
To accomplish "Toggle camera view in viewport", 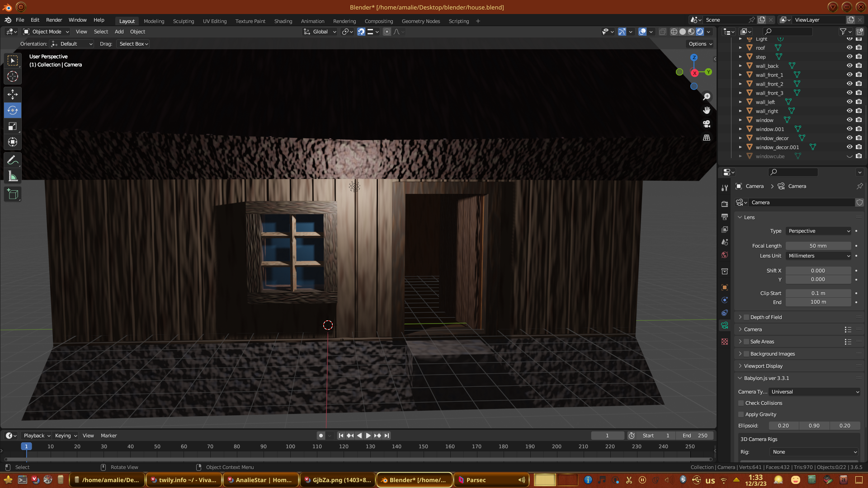I will (707, 124).
